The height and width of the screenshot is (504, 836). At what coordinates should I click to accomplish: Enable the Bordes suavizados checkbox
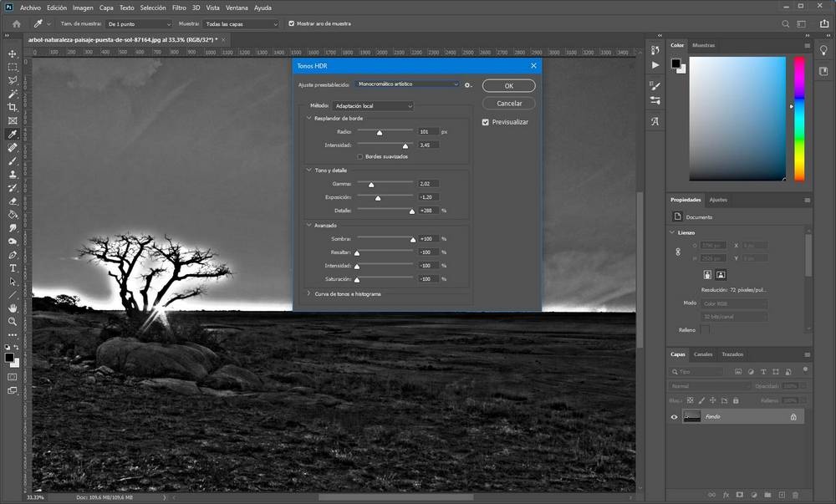tap(360, 156)
